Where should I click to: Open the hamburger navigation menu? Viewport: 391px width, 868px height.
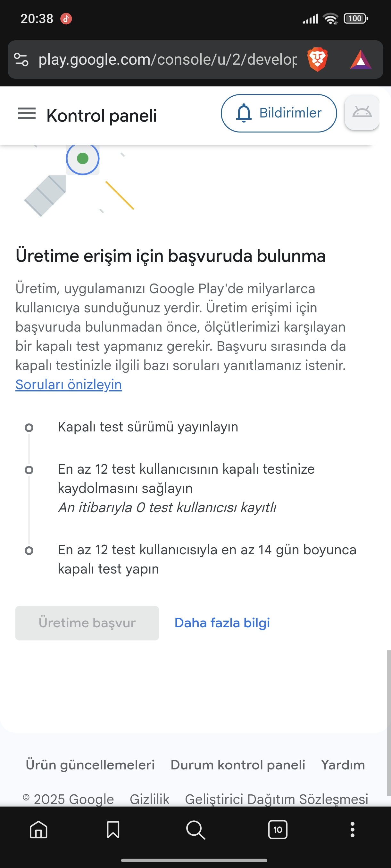point(27,114)
